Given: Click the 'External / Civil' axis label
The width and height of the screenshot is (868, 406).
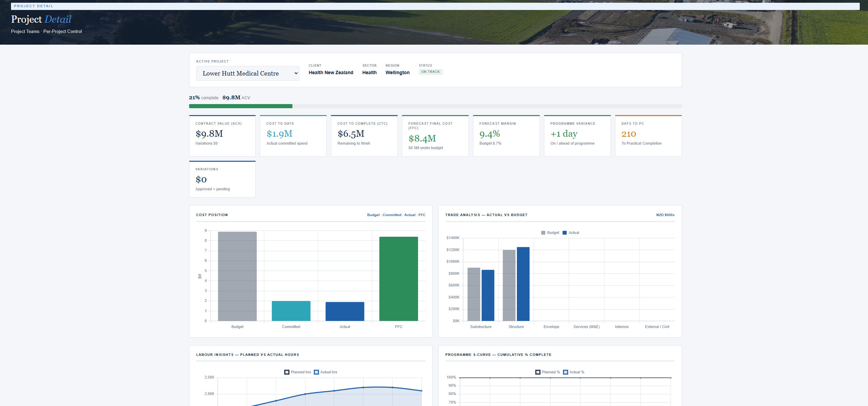Looking at the screenshot, I should tap(657, 327).
